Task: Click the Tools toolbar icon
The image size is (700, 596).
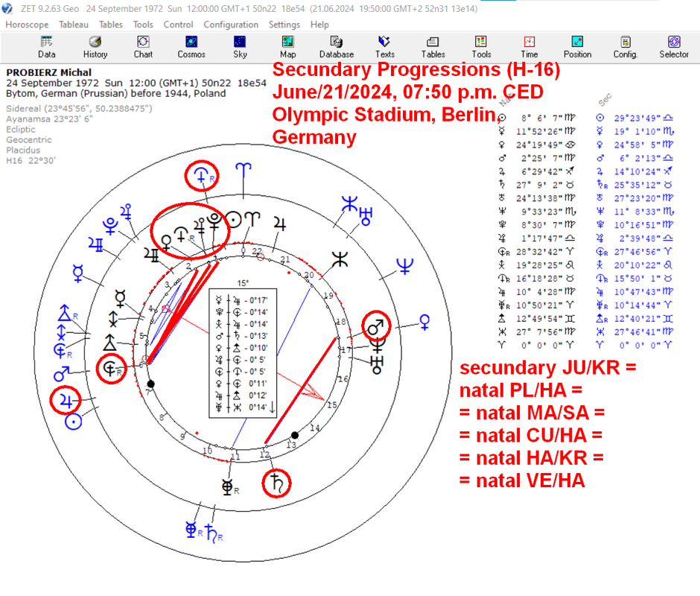Action: pyautogui.click(x=481, y=48)
